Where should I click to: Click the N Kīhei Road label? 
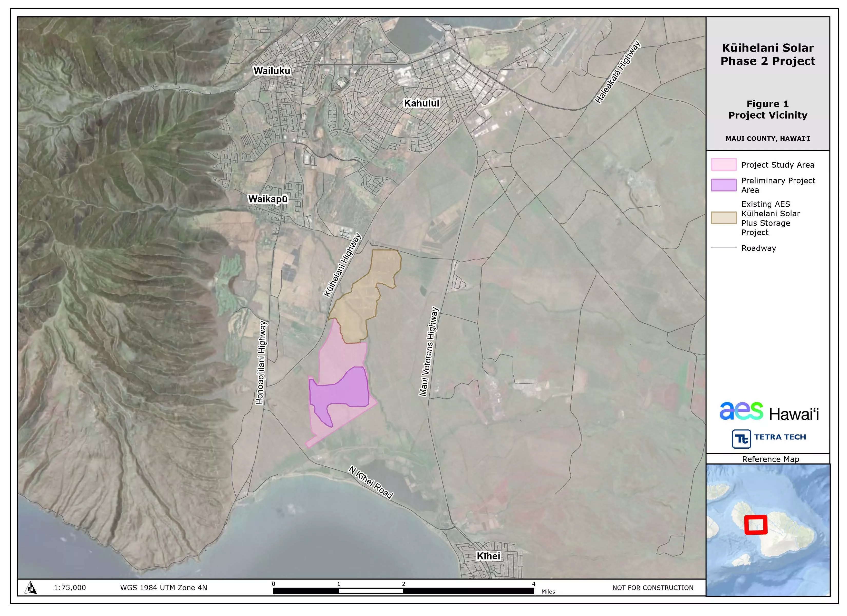click(370, 482)
